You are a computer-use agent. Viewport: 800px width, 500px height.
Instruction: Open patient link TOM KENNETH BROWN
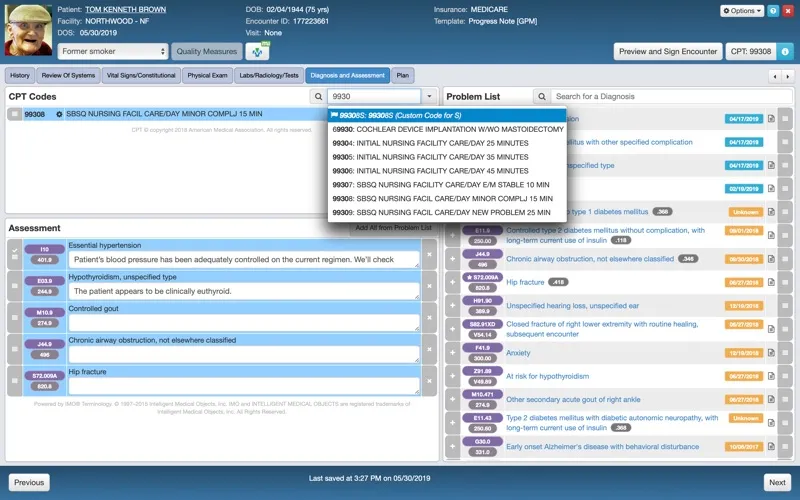(126, 10)
